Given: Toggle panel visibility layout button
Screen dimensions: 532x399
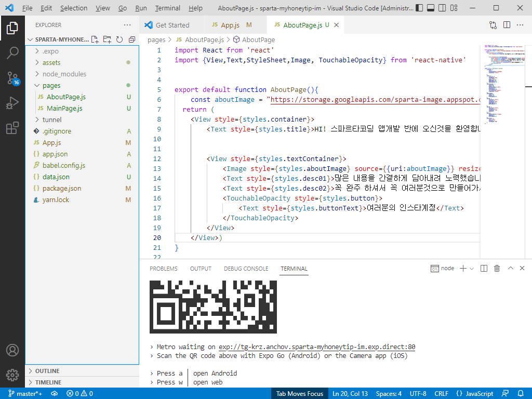Looking at the screenshot, I should tap(431, 7).
